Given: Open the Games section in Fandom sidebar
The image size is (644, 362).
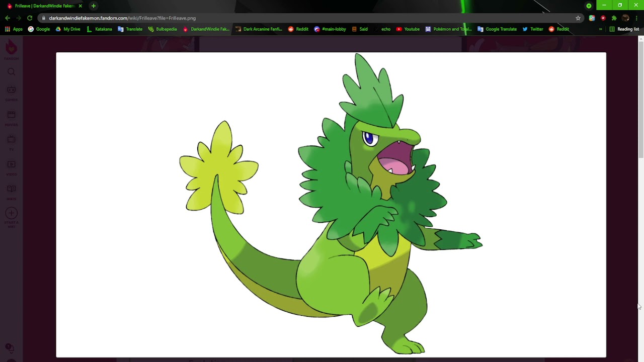Looking at the screenshot, I should pyautogui.click(x=11, y=93).
